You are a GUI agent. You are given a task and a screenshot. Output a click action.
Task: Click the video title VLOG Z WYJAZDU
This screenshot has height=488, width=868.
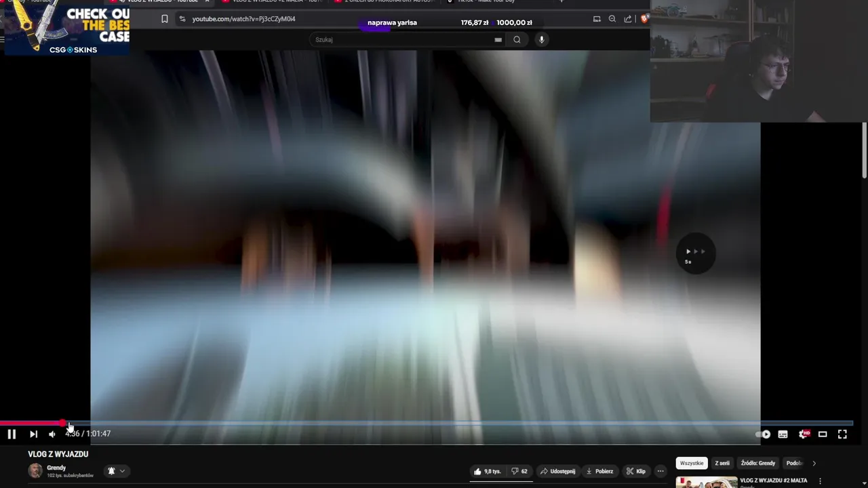point(58,454)
